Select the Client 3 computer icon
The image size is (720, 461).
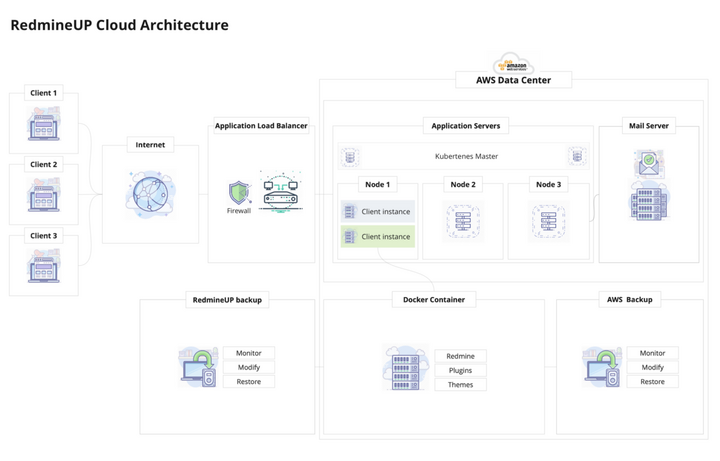(x=43, y=269)
